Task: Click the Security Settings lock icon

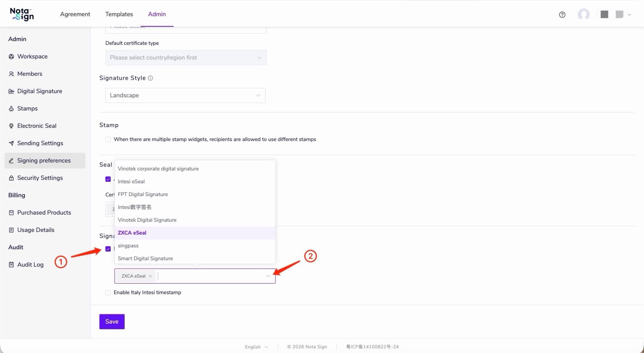Action: [11, 178]
